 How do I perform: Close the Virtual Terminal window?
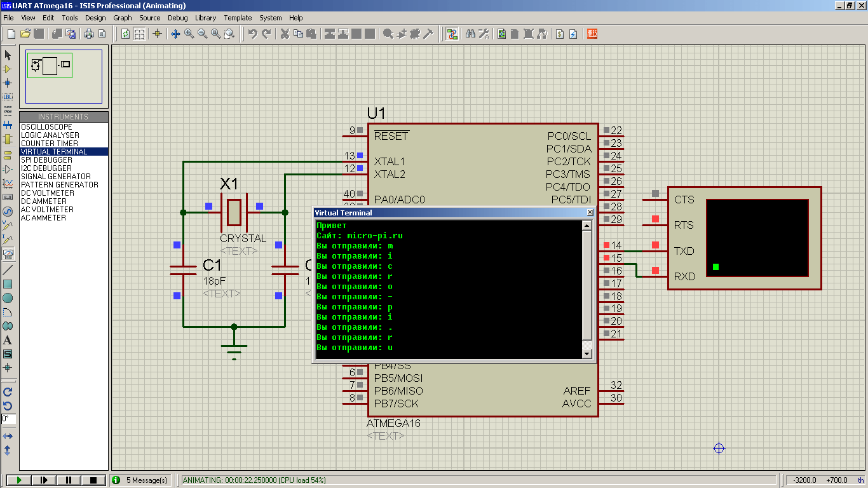coord(590,213)
